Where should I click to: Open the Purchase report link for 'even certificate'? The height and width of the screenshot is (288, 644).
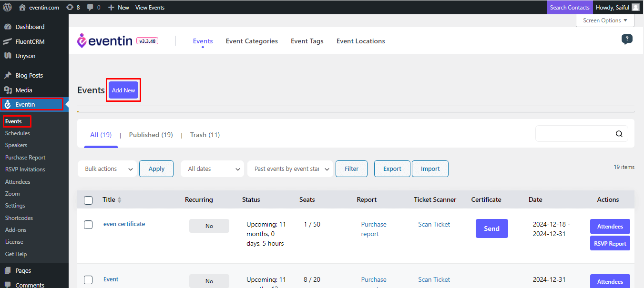coord(374,229)
